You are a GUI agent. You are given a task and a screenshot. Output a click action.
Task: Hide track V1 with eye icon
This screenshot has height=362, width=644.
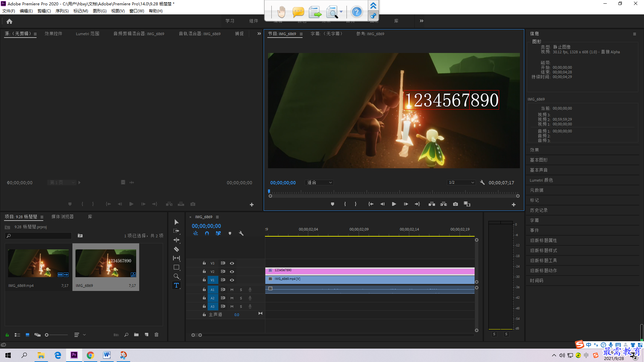click(232, 280)
